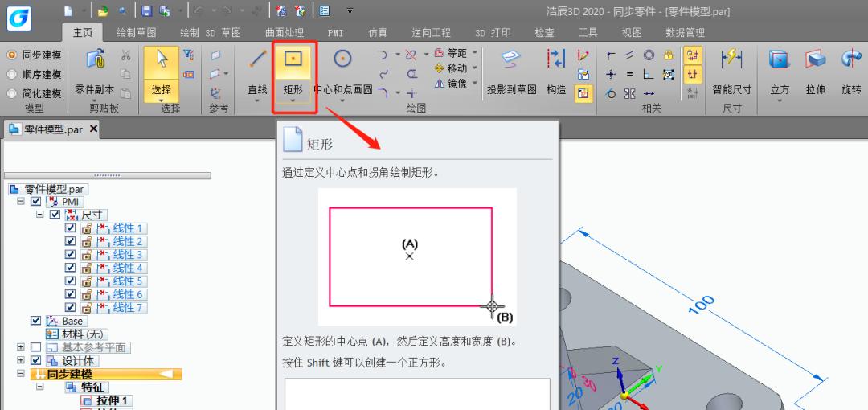Click the concentric circles relation icon
The image size is (868, 410).
649,55
